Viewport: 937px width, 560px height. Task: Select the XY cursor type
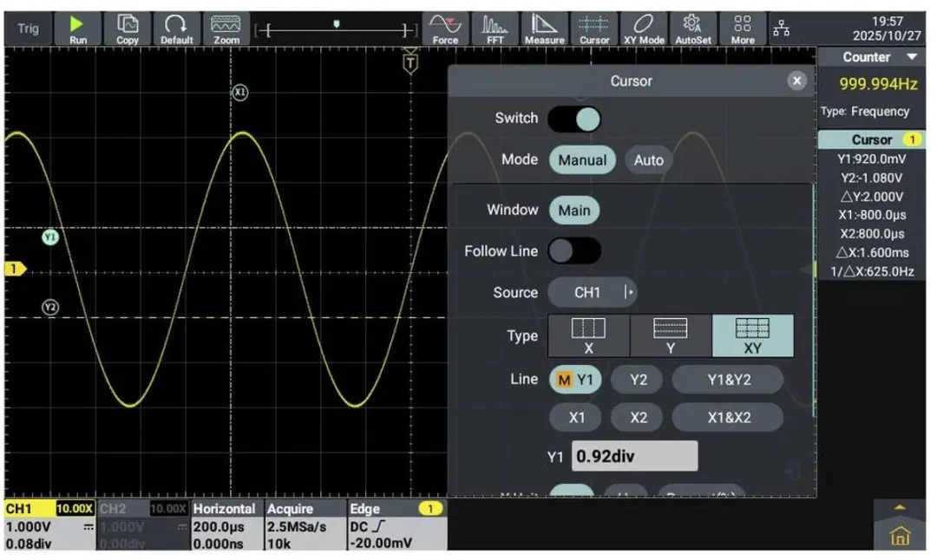753,336
